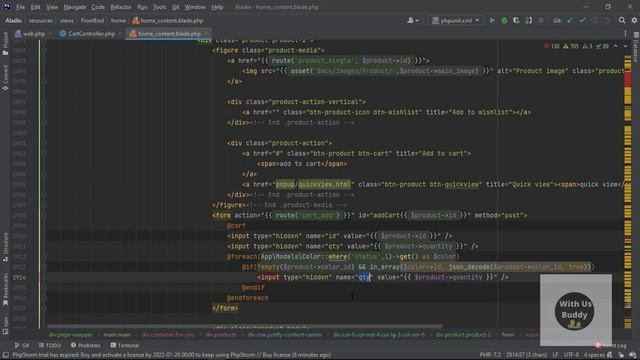The height and width of the screenshot is (360, 640).
Task: Open the Structure tool window sidebar button
Action: [x=5, y=247]
